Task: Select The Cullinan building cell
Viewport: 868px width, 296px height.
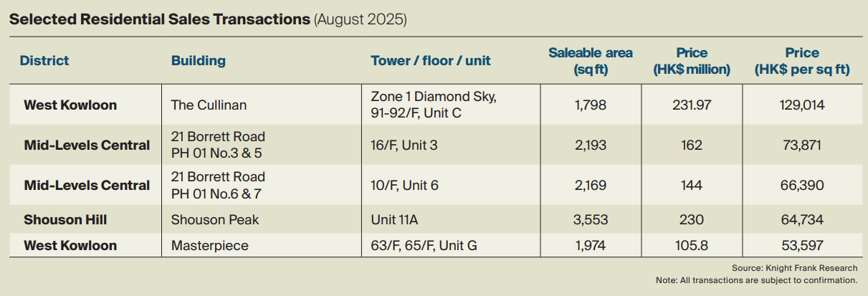Action: pyautogui.click(x=209, y=105)
